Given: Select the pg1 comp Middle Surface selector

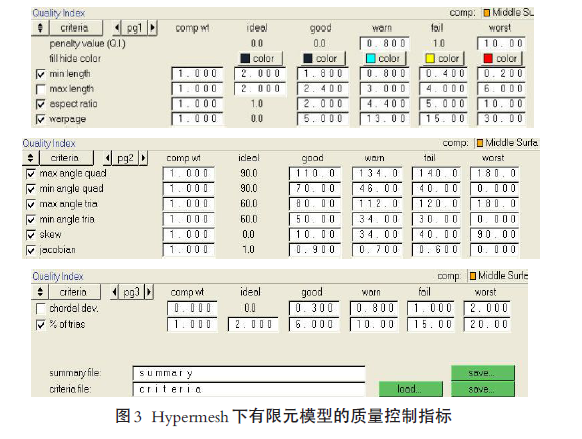Looking at the screenshot, I should 508,13.
